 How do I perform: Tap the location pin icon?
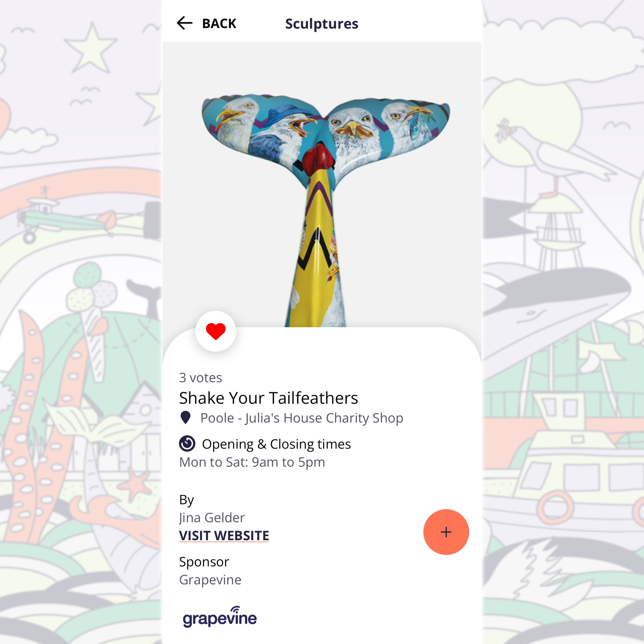click(185, 417)
